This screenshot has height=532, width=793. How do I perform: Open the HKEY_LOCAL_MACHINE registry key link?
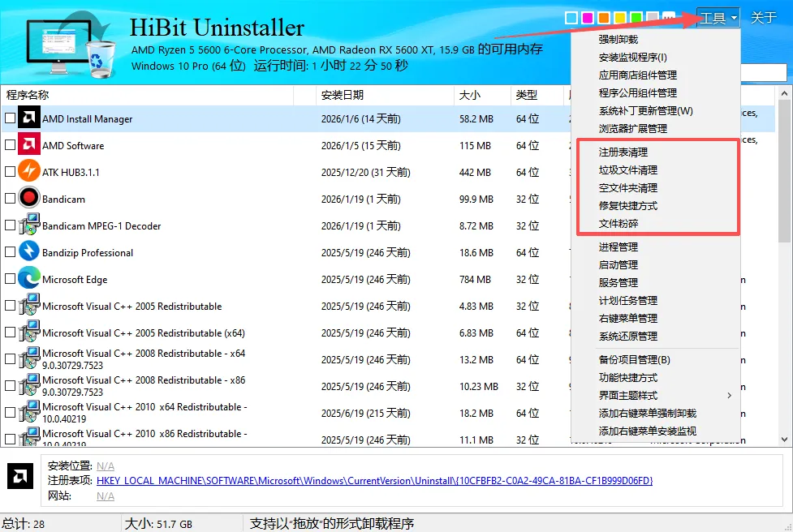pos(374,480)
